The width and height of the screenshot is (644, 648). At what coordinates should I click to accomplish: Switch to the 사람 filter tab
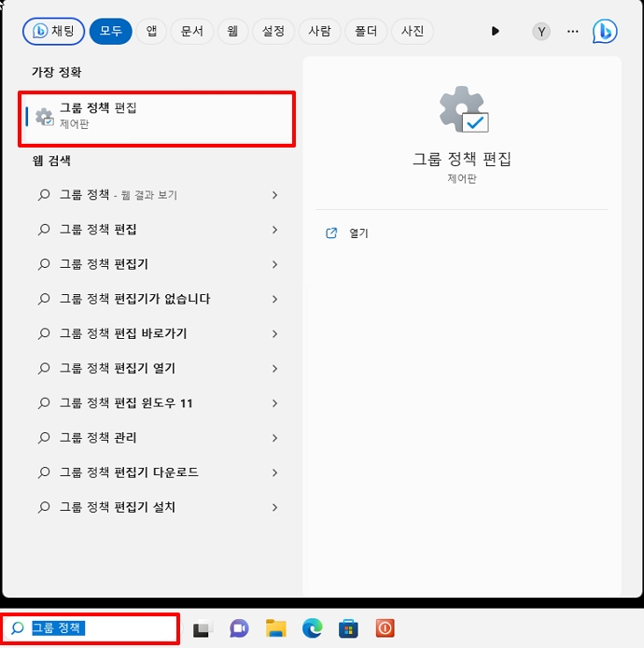pos(320,32)
